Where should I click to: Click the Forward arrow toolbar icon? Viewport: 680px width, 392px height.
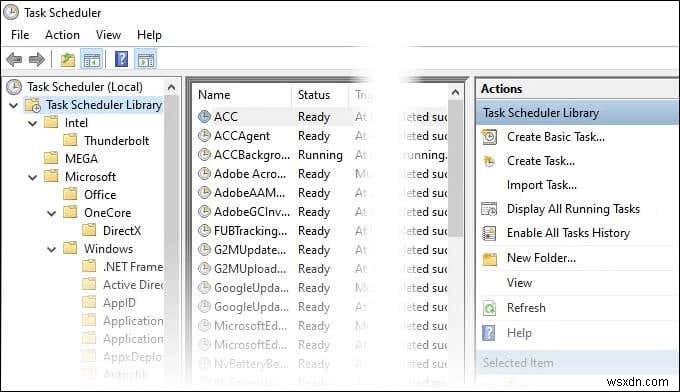click(x=37, y=59)
